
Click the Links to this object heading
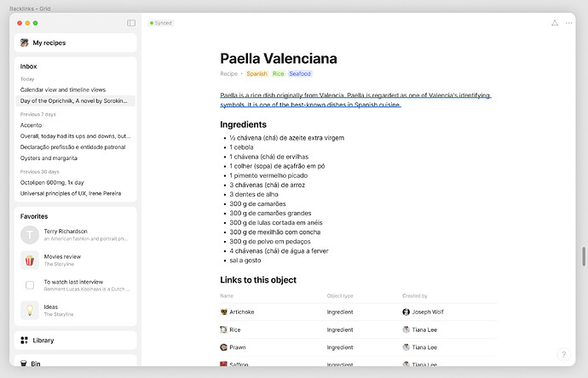[x=258, y=280]
